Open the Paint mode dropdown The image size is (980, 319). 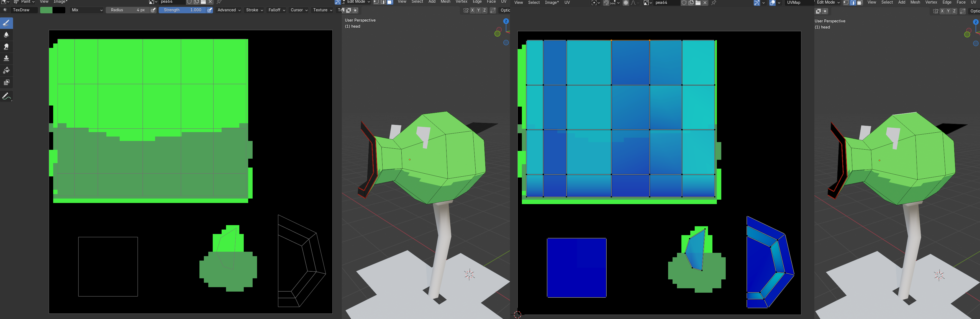25,2
